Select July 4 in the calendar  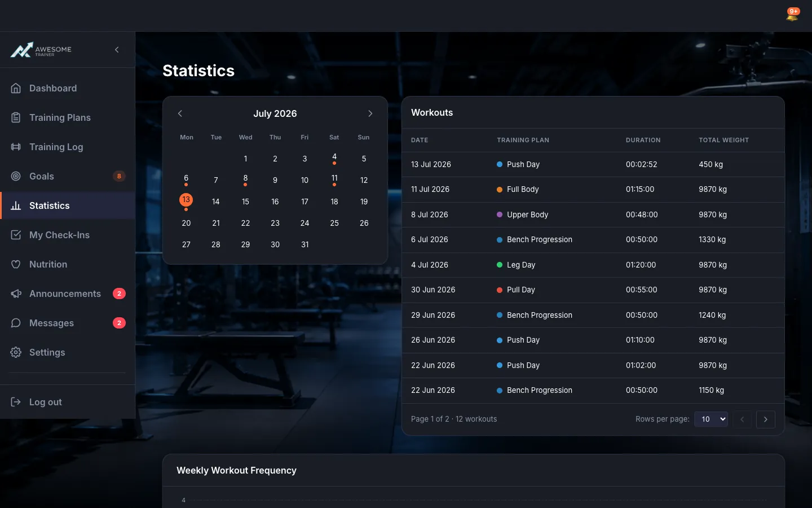[334, 157]
